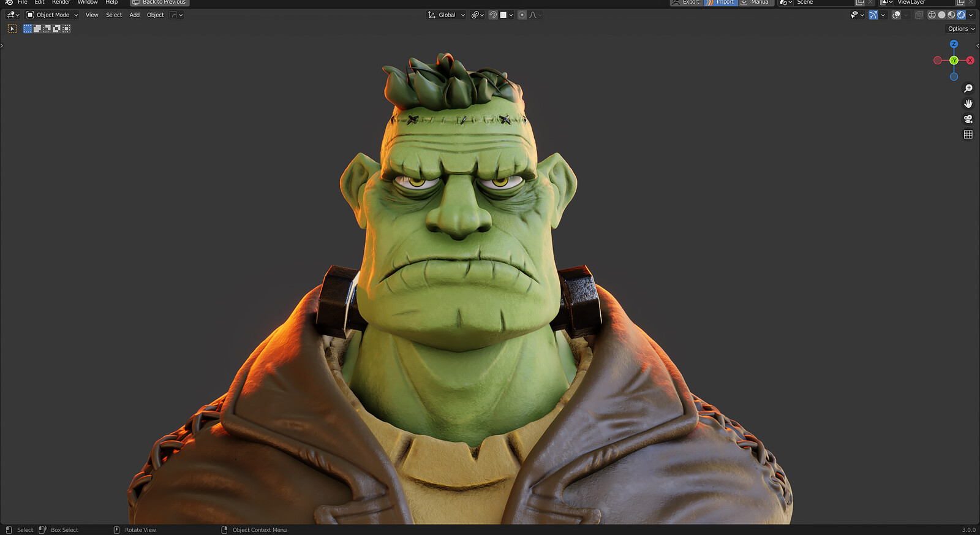Image resolution: width=980 pixels, height=535 pixels.
Task: Toggle viewport overlays
Action: [x=896, y=15]
